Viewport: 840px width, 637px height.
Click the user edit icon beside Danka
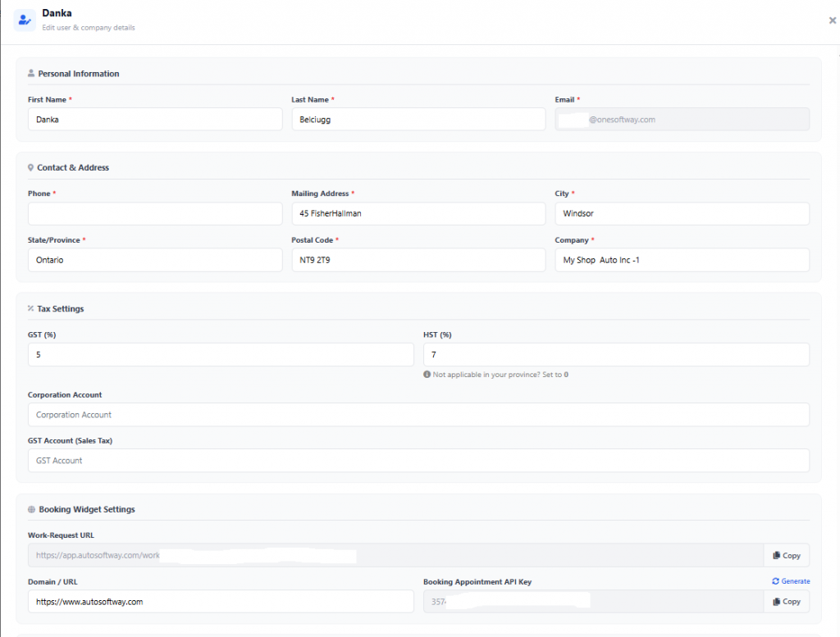25,20
